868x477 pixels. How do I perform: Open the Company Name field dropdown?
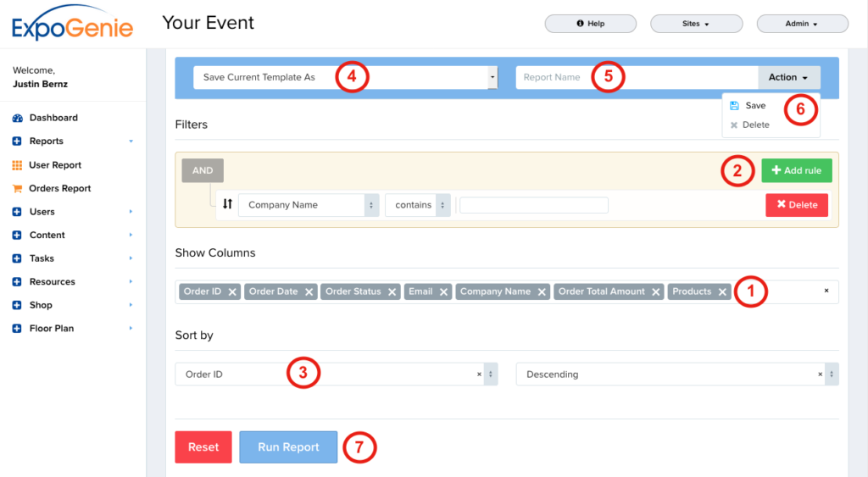click(309, 205)
